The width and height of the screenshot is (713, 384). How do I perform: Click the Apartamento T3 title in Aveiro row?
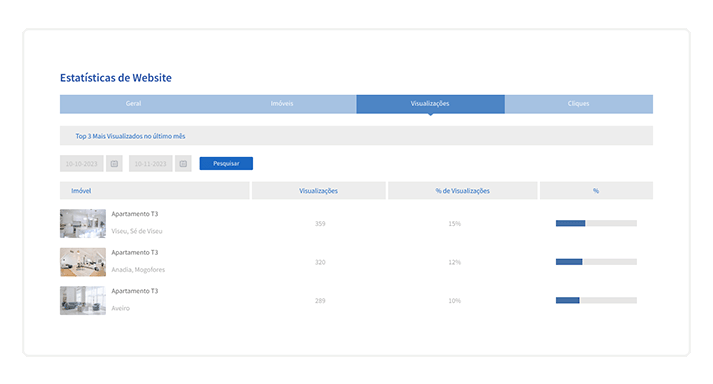tap(135, 291)
